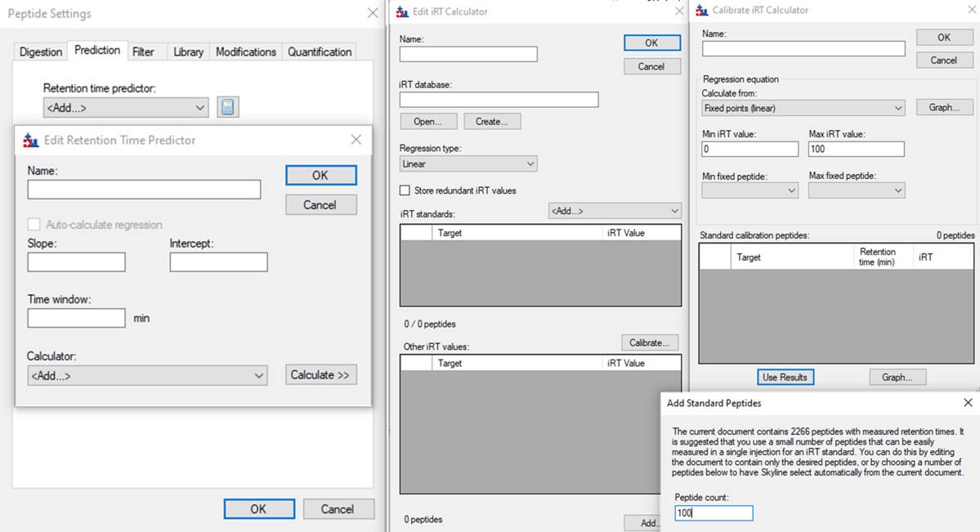This screenshot has width=980, height=532.
Task: Click Graph... button beside Use Results
Action: point(897,377)
